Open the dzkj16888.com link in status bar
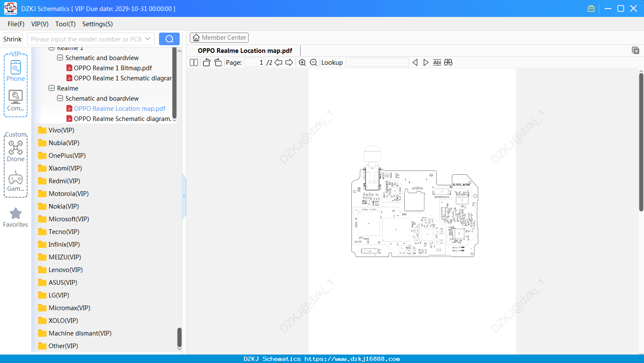The image size is (644, 363). 352,359
